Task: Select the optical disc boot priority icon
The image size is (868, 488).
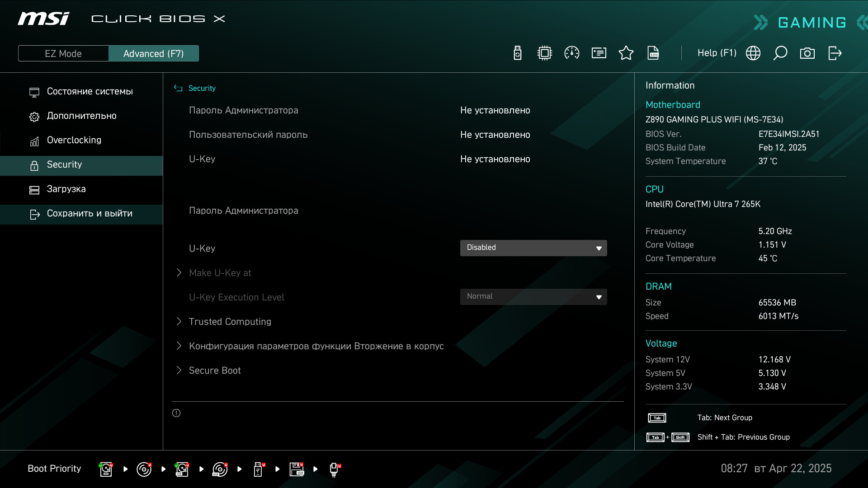Action: click(x=144, y=469)
